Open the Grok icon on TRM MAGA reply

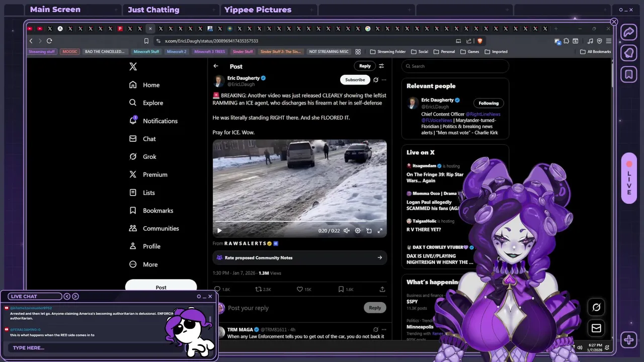pyautogui.click(x=375, y=329)
